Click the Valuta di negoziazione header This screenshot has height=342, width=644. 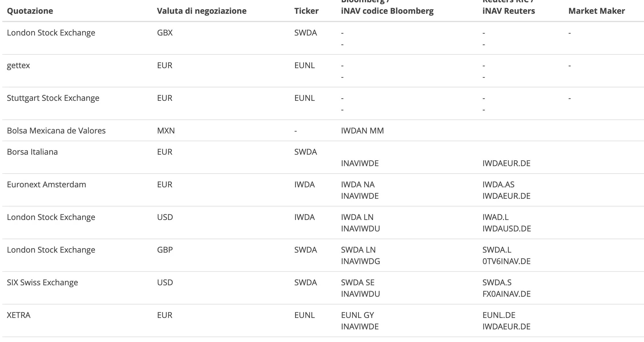(x=201, y=11)
